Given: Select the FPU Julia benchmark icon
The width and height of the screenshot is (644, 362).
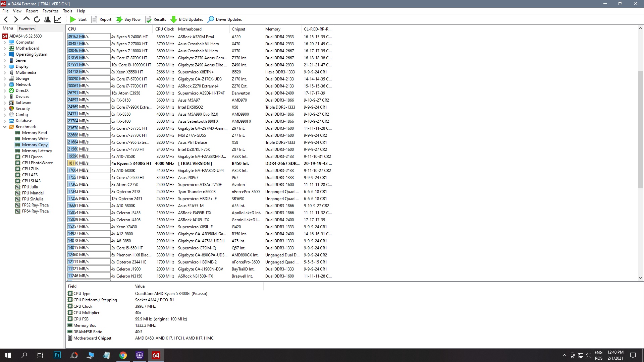Looking at the screenshot, I should [x=18, y=187].
